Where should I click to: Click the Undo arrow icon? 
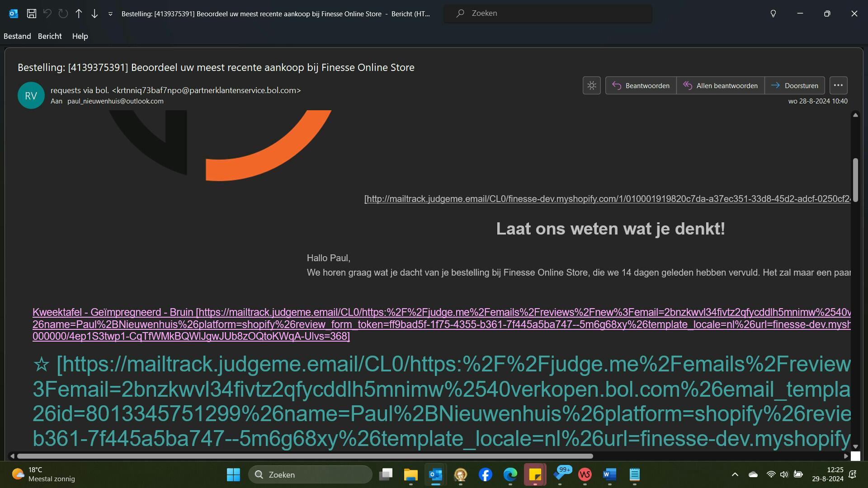[47, 14]
